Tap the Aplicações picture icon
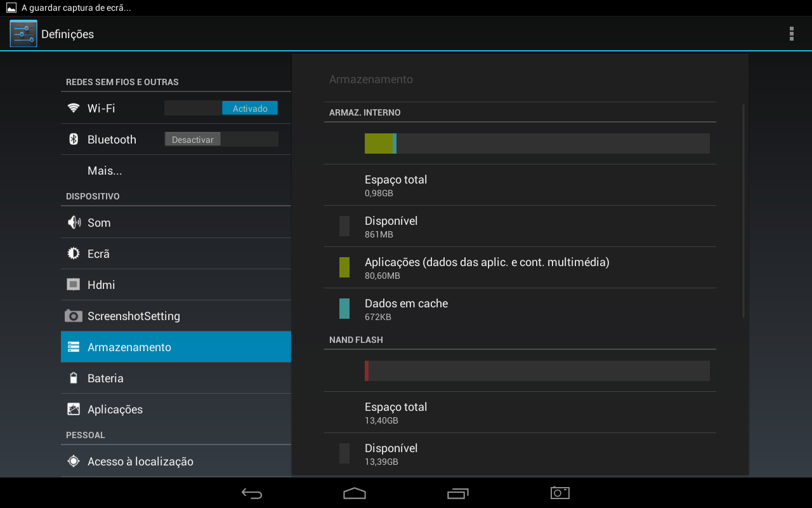 [74, 409]
